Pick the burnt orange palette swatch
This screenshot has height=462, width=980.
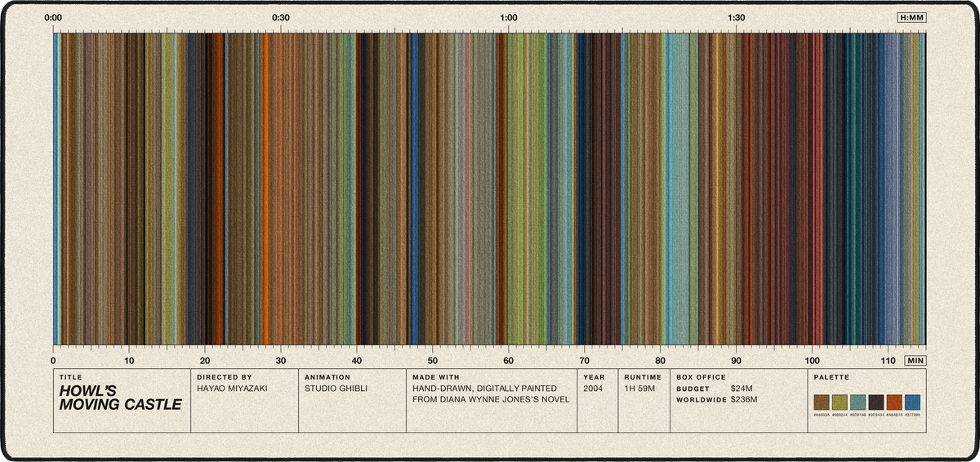[x=894, y=402]
